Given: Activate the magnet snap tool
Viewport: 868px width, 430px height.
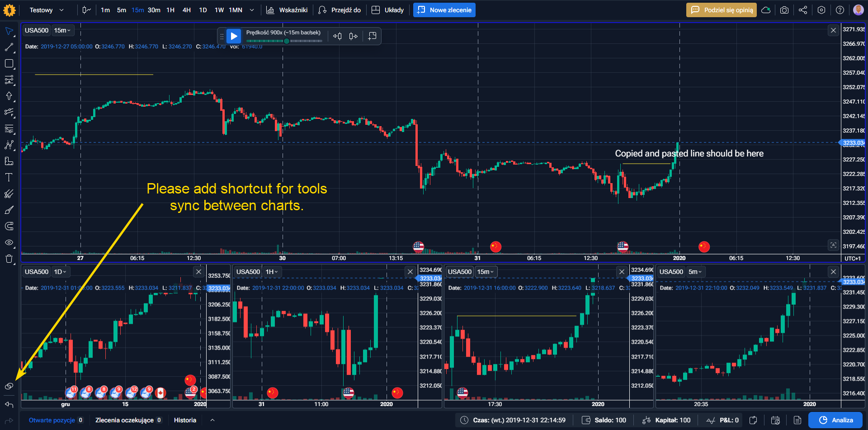Looking at the screenshot, I should point(9,226).
